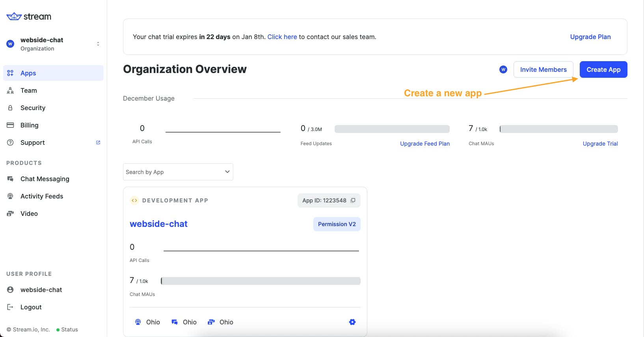644x337 pixels.
Task: Open the Apps sidebar item
Action: pos(53,73)
